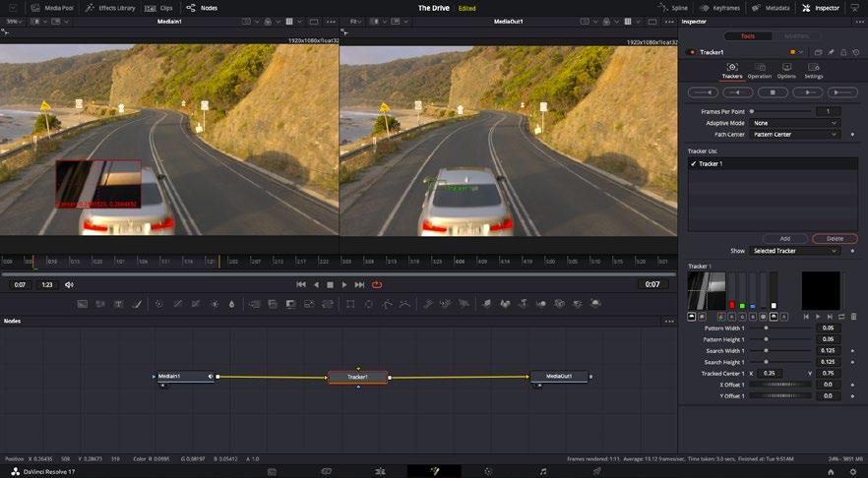This screenshot has width=868, height=478.
Task: Show the Spline editor
Action: 674,8
